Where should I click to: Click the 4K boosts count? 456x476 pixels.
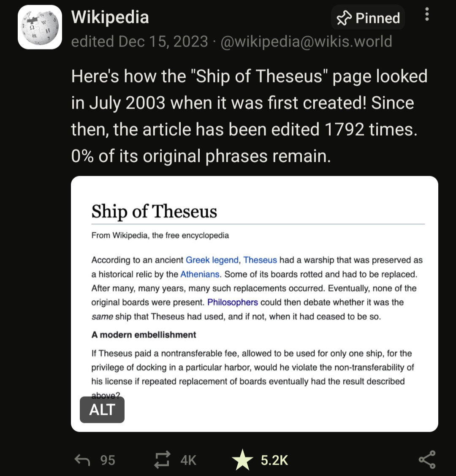[x=188, y=460]
